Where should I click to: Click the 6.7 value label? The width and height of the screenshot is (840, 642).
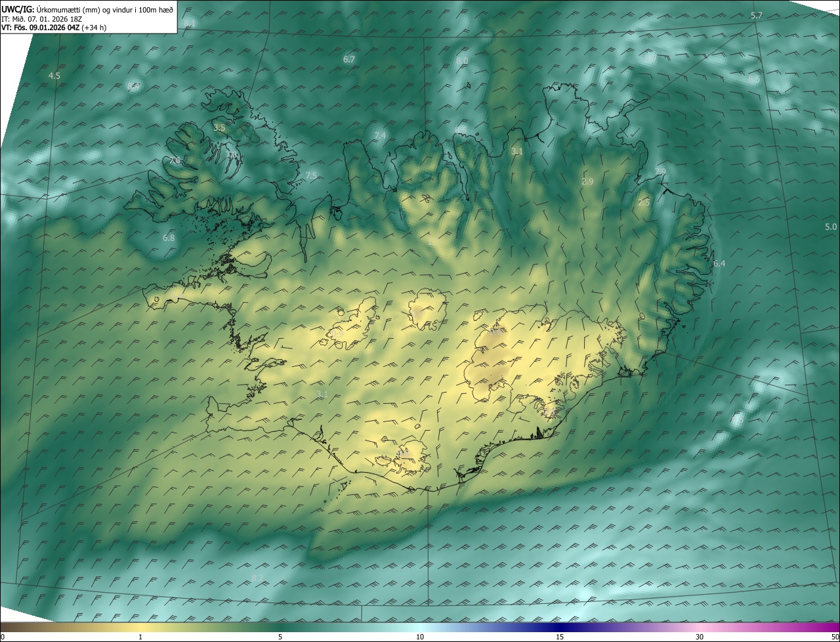349,59
